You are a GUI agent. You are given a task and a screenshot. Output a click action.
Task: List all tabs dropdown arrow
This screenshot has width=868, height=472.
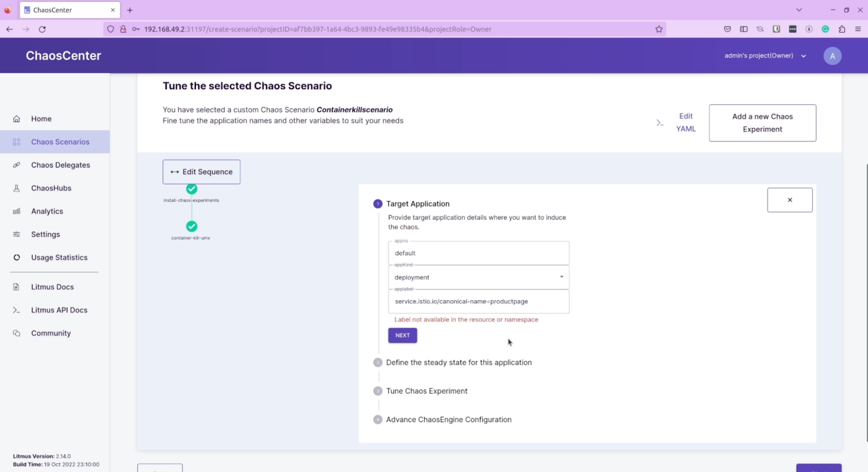(799, 10)
